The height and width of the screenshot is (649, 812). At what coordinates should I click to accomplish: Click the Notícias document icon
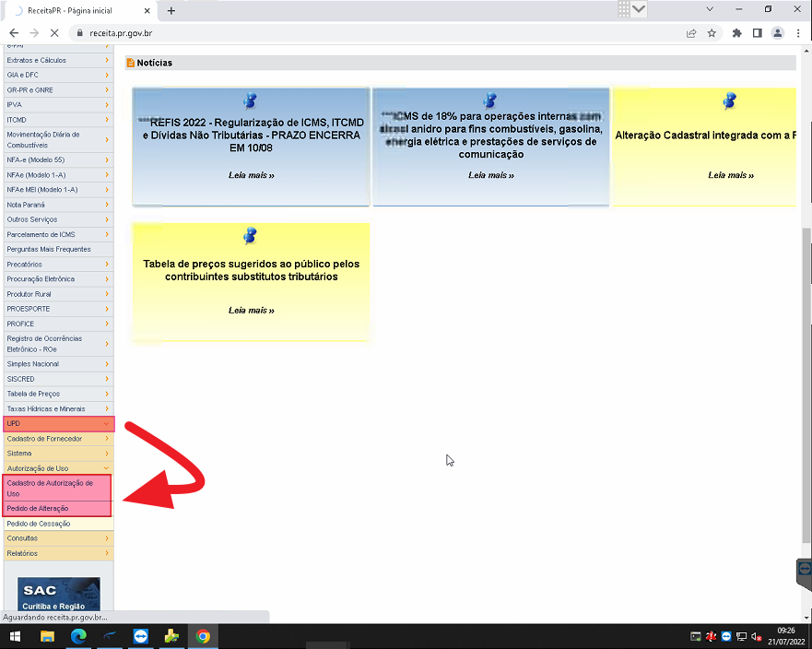point(131,63)
